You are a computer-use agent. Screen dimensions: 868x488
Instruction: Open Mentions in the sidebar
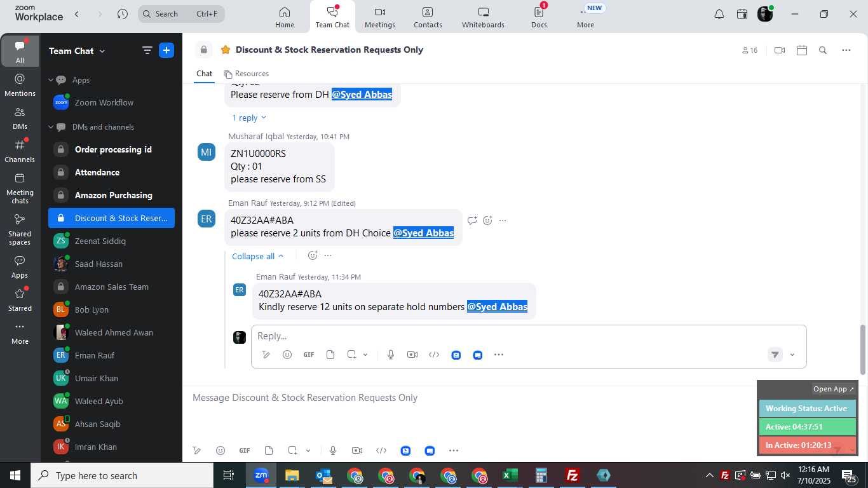click(x=20, y=85)
